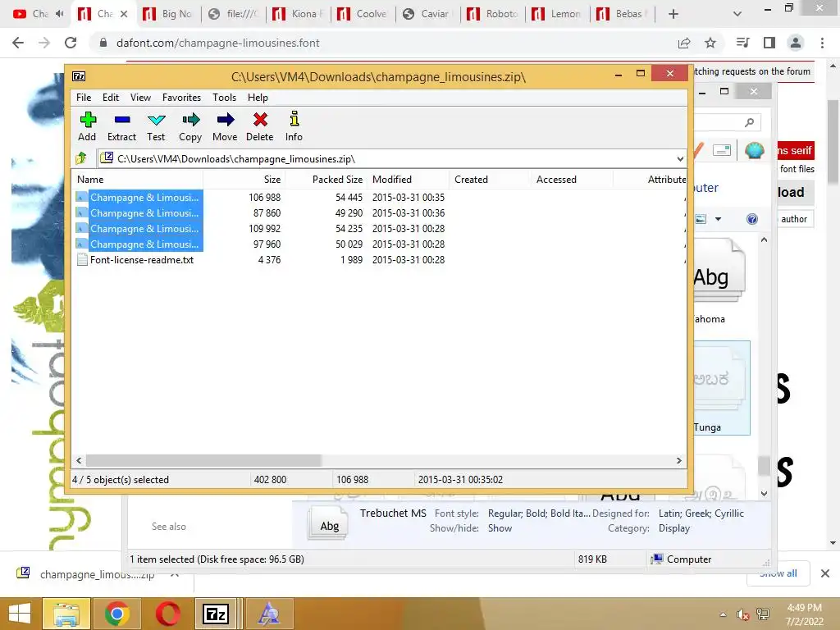Switch to the Roboto browser tab
Viewport: 840px width, 630px height.
492,14
